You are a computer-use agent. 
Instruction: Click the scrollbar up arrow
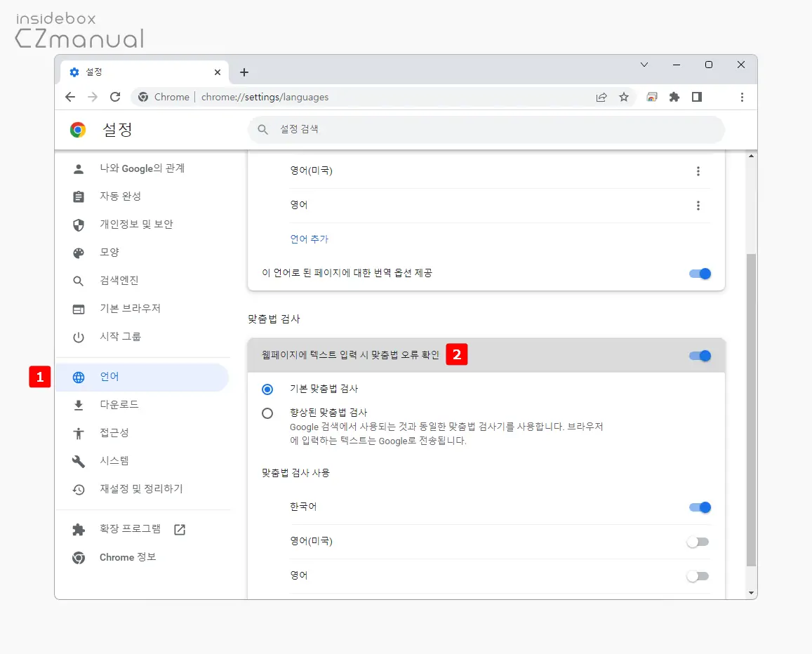point(751,156)
